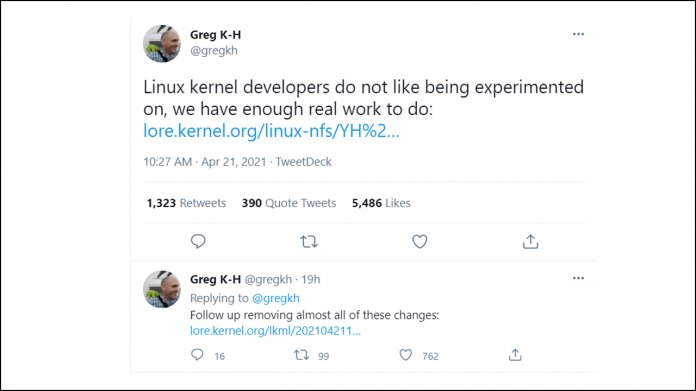696x391 pixels.
Task: Share the follow-up reply tweet
Action: click(x=515, y=355)
